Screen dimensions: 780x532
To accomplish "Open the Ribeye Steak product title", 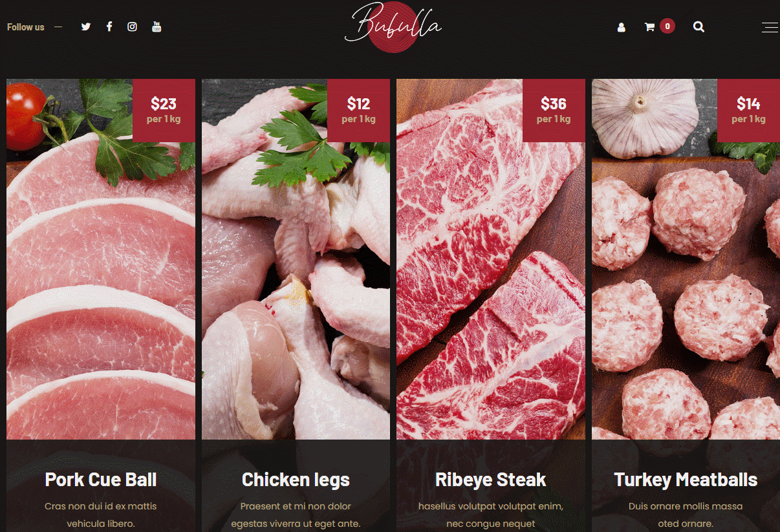I will tap(491, 480).
